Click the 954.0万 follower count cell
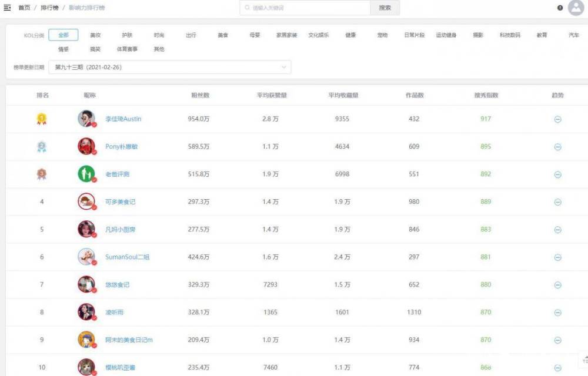The image size is (588, 376). click(x=199, y=119)
